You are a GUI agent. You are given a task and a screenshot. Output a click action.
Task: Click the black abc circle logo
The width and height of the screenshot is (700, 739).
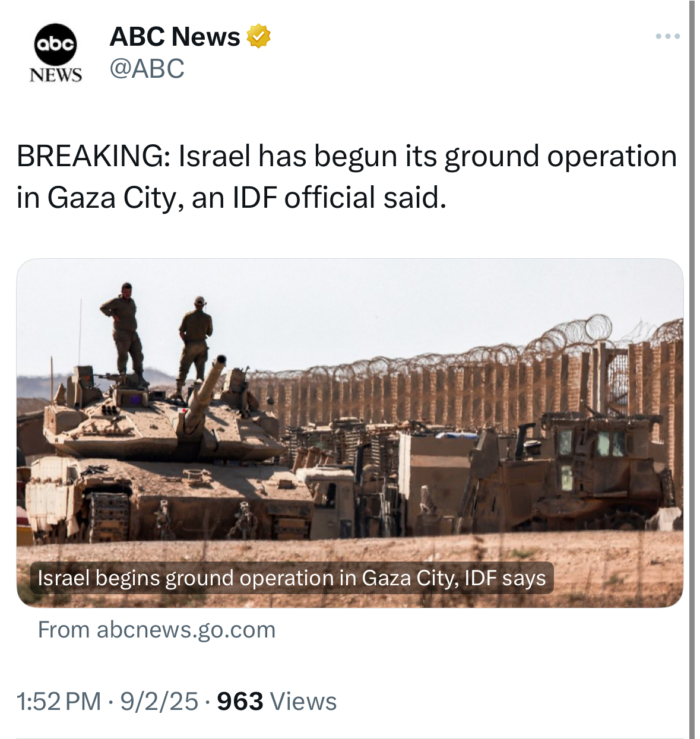(x=55, y=45)
